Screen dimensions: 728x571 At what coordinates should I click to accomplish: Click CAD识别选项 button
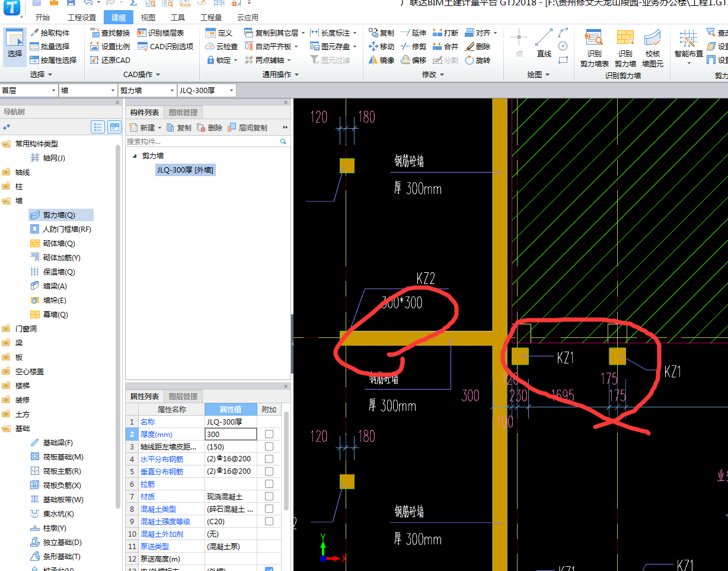coord(165,46)
